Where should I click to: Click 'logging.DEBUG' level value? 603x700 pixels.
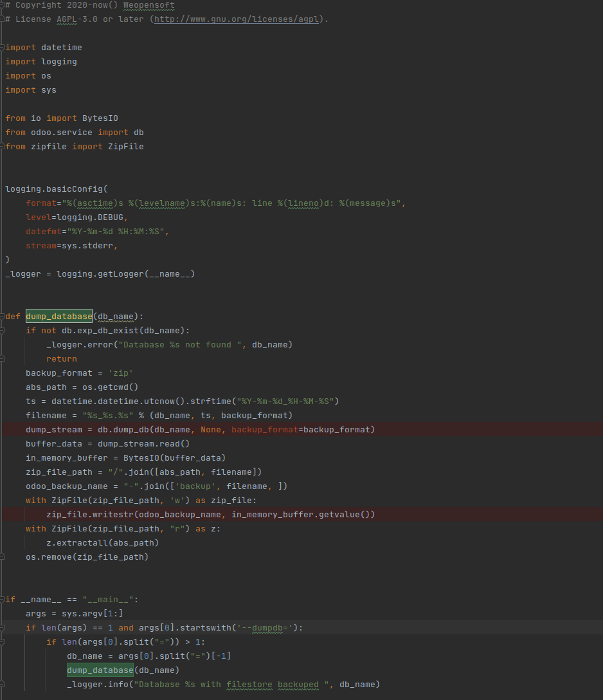90,217
